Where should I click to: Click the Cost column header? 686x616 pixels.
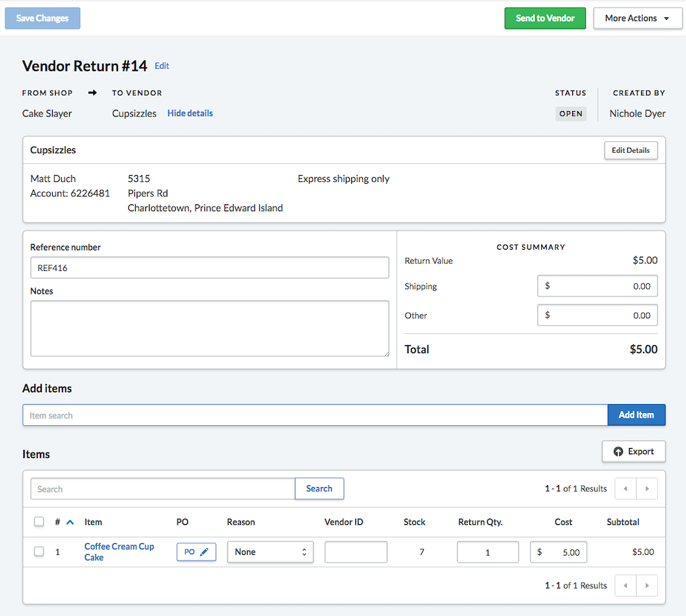[563, 522]
